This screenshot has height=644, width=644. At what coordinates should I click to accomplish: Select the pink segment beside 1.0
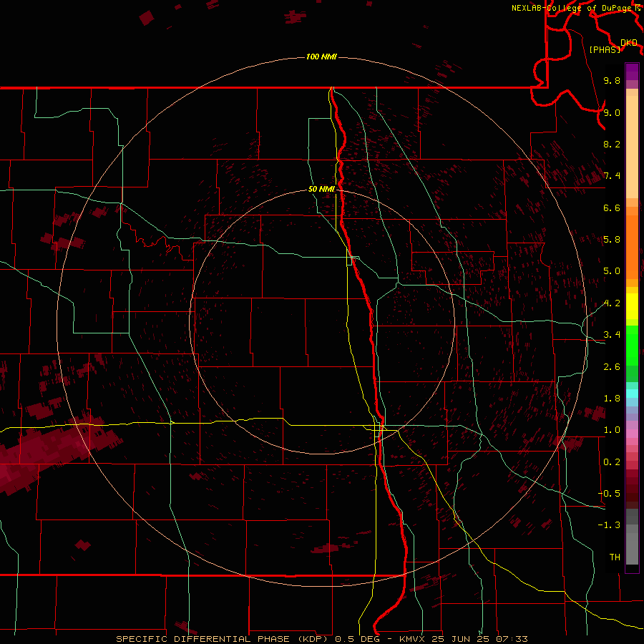coord(632,434)
